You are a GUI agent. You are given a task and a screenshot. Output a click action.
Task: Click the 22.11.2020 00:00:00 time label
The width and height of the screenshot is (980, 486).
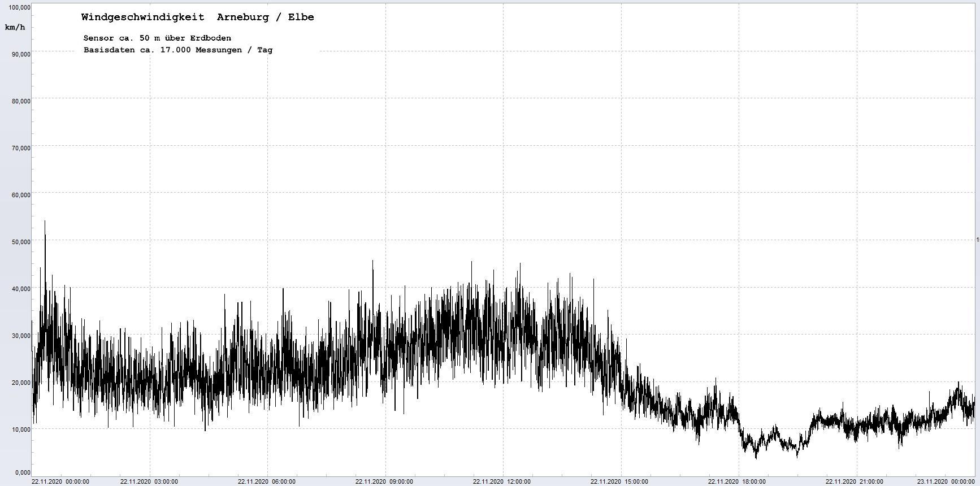(x=60, y=481)
